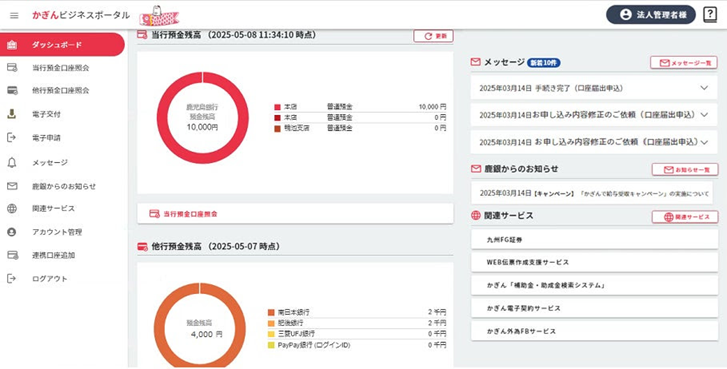The height and width of the screenshot is (369, 727).
Task: Open the hamburger menu icon
Action: (x=14, y=15)
